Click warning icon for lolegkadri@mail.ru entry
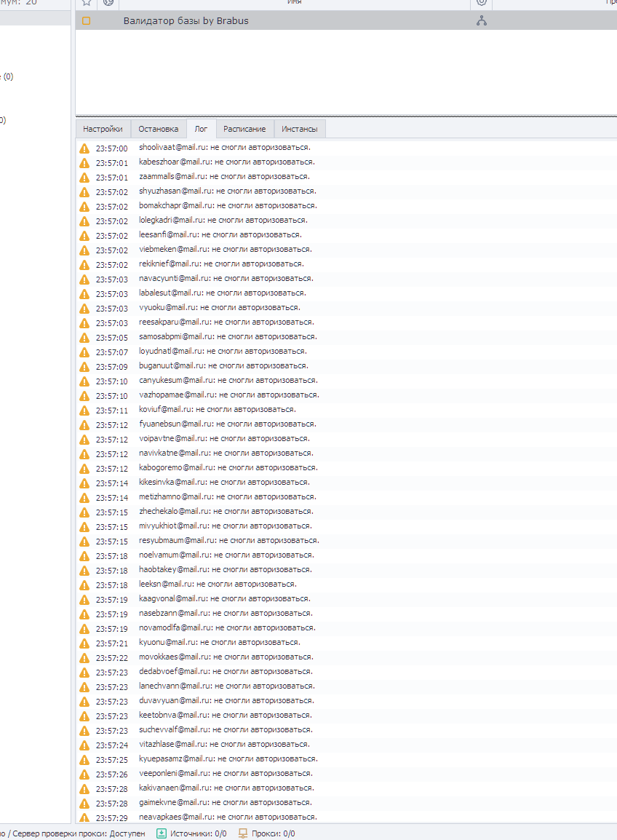The width and height of the screenshot is (617, 840). [84, 221]
